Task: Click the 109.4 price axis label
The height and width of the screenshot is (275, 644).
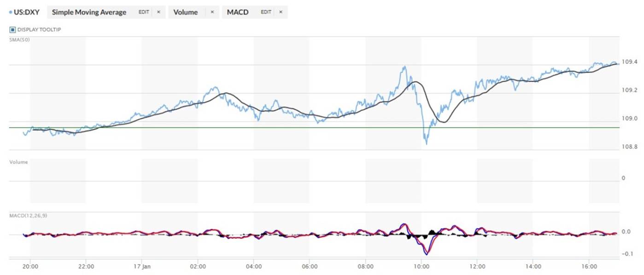Action: pyautogui.click(x=629, y=62)
